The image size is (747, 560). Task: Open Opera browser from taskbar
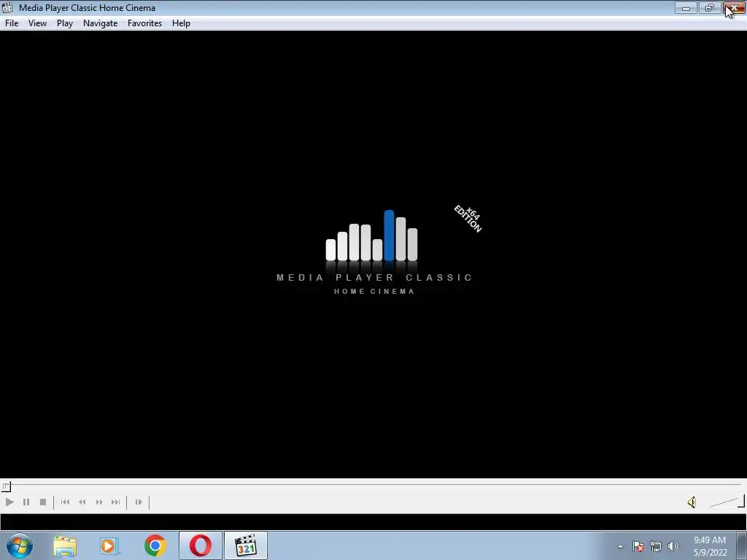click(201, 545)
